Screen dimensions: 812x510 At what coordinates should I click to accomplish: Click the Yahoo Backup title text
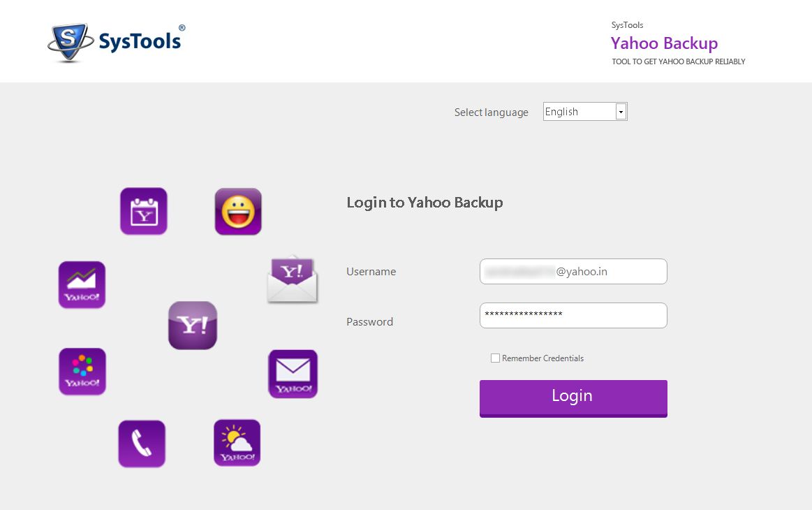[x=664, y=43]
